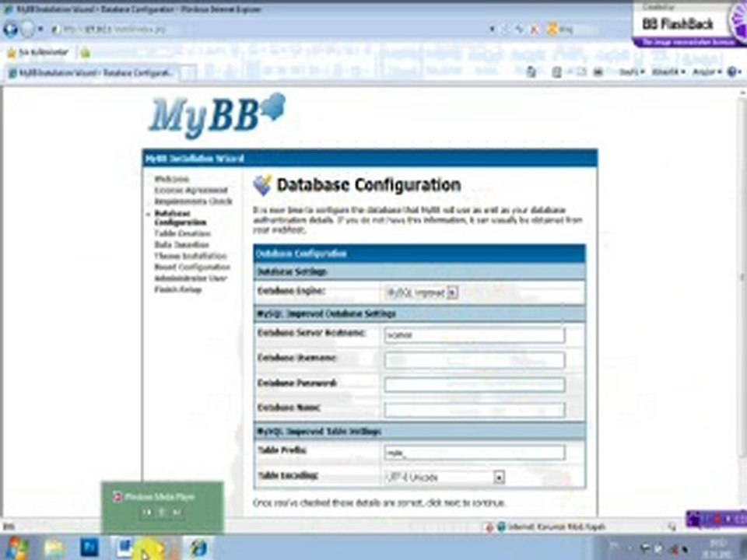The width and height of the screenshot is (747, 560).
Task: Click play/pause in Media Player preview
Action: [x=162, y=512]
